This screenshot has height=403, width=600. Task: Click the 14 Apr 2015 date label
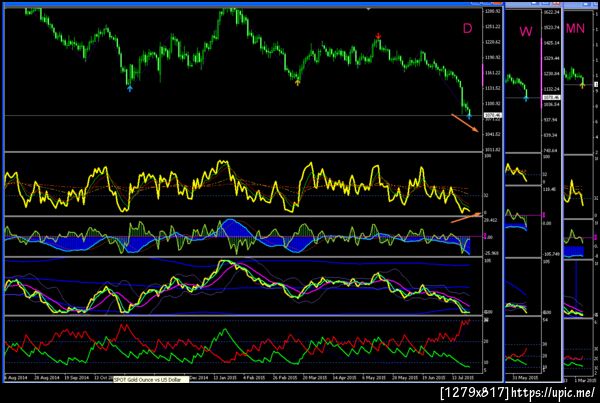pyautogui.click(x=344, y=377)
